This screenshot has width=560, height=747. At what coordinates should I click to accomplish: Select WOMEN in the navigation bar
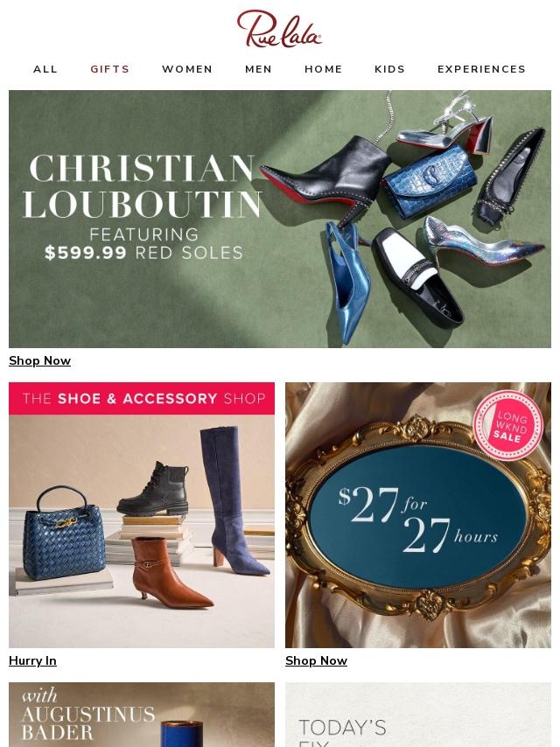pyautogui.click(x=187, y=69)
